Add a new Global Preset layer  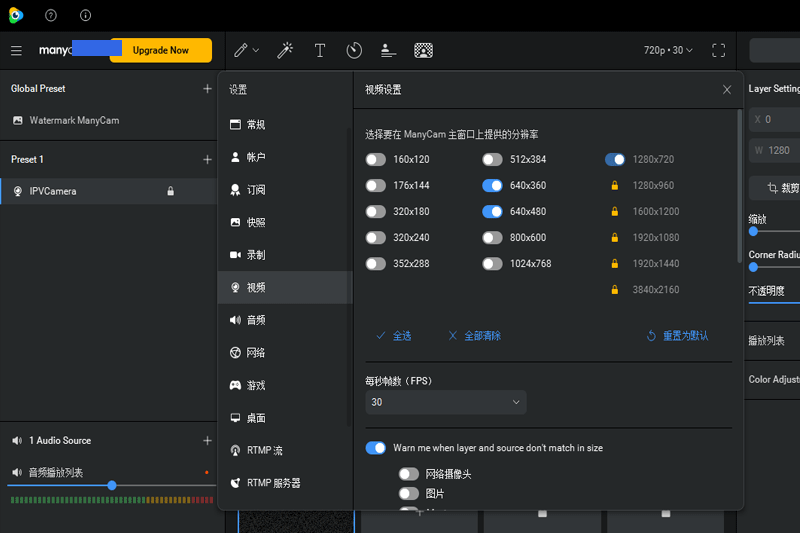tap(207, 89)
